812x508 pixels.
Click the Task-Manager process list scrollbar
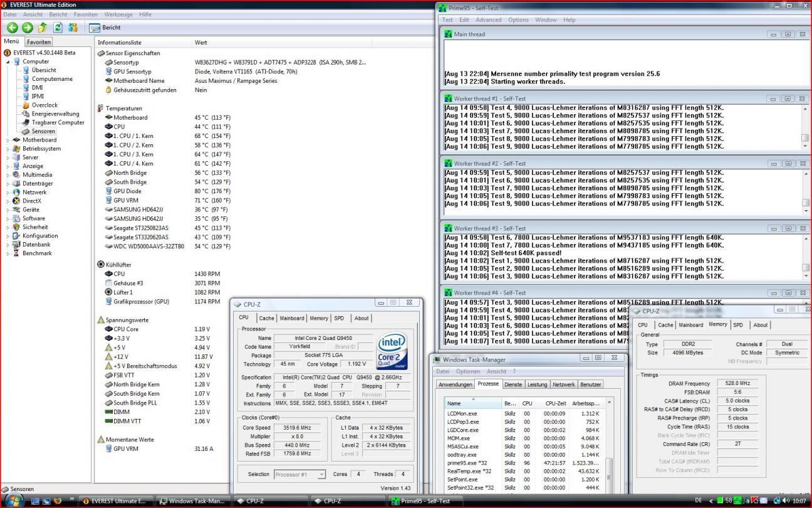pos(609,445)
